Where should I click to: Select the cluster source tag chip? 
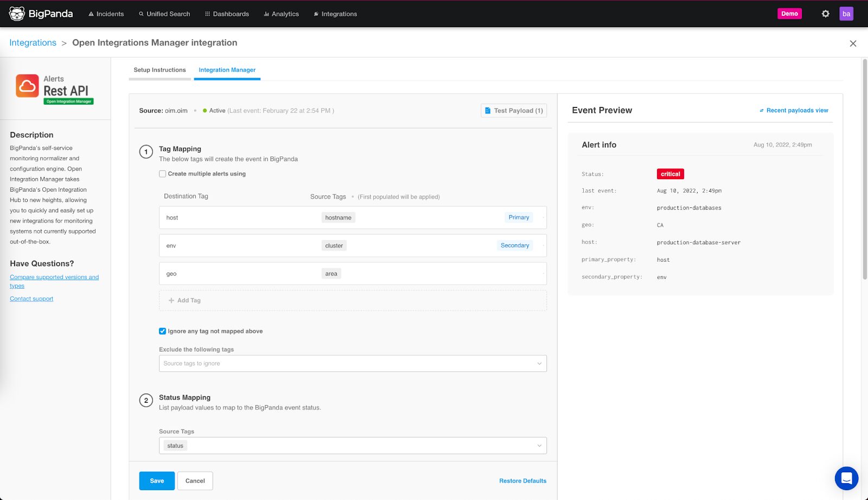click(334, 246)
